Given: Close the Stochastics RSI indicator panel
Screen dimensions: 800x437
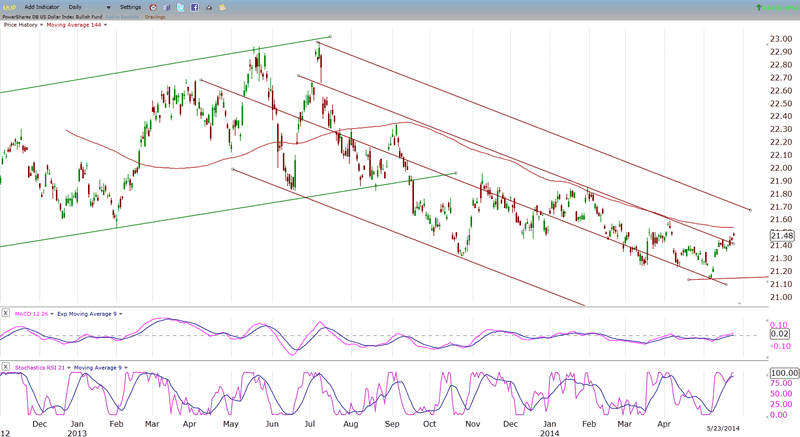Looking at the screenshot, I should [6, 368].
